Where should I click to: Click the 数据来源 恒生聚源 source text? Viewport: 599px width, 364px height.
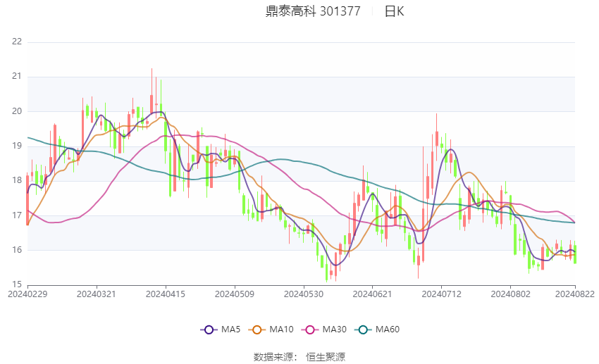tap(299, 357)
